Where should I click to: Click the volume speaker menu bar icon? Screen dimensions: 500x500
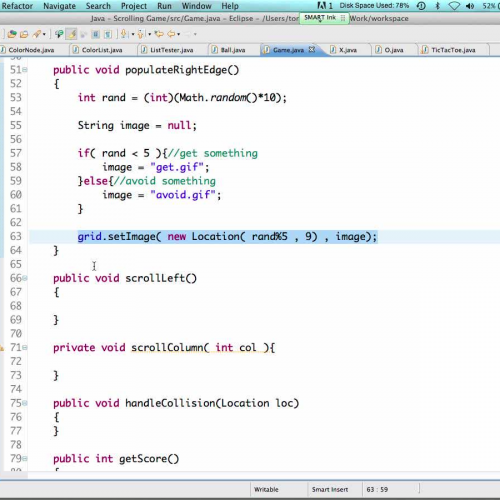(470, 6)
